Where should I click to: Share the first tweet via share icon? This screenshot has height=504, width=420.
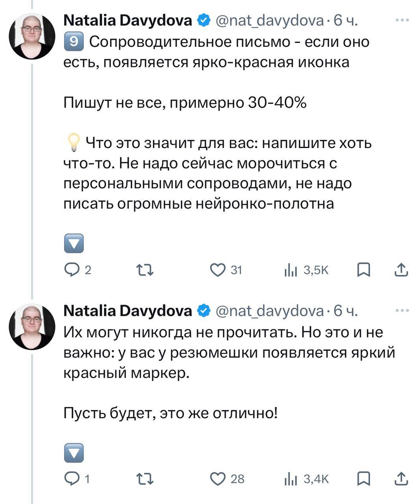click(401, 270)
